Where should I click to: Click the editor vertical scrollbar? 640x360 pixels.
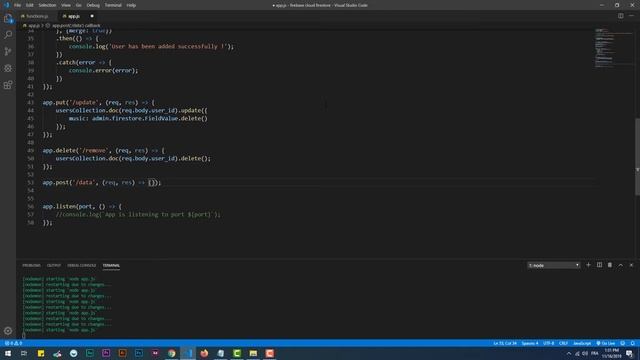click(637, 156)
